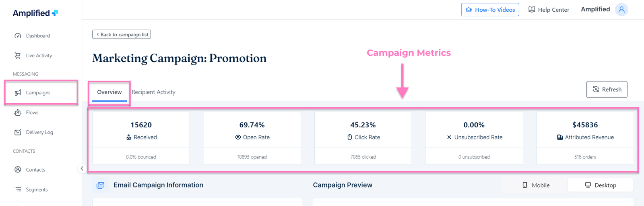Viewport: 644px width, 206px height.
Task: Visit the Help Center link
Action: [x=549, y=10]
